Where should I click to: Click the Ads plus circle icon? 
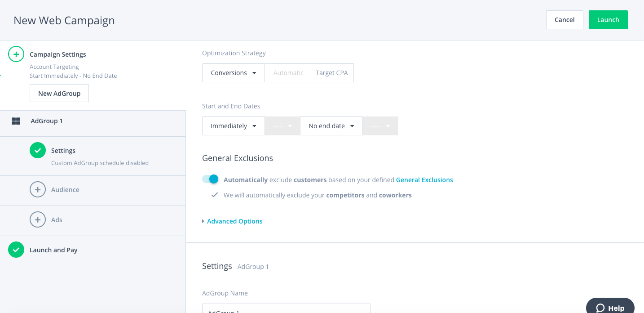pos(38,220)
